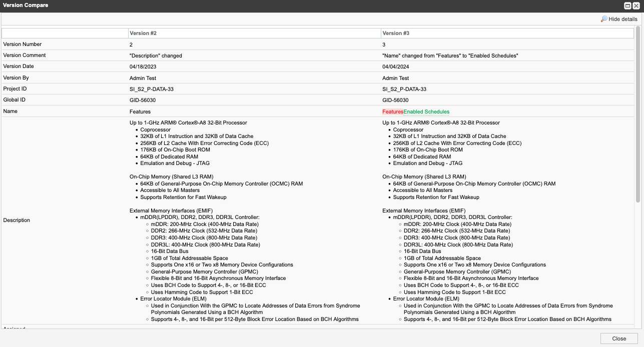Click the Name row label
This screenshot has height=347, width=644.
coord(11,111)
